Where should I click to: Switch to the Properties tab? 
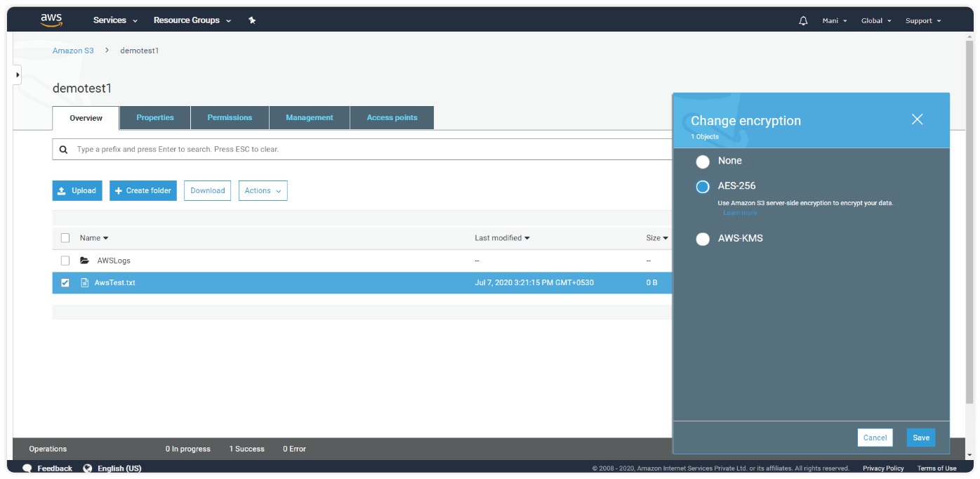155,117
